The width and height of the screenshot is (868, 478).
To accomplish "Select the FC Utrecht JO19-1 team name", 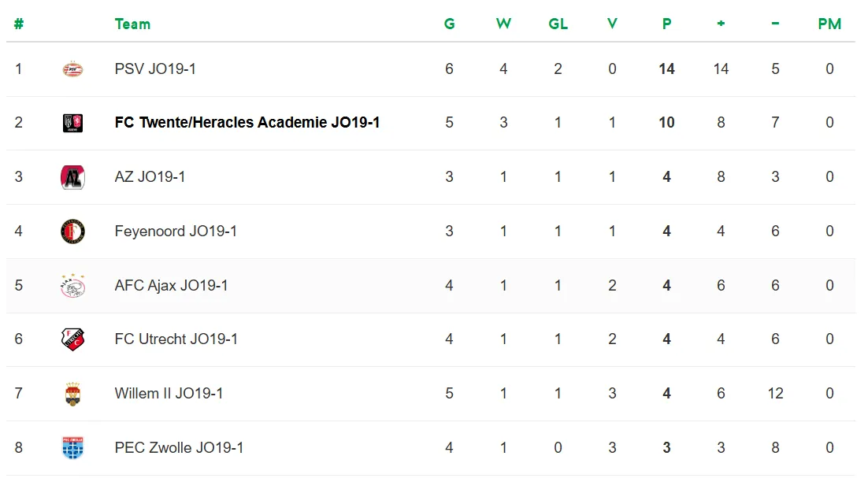I will (176, 339).
